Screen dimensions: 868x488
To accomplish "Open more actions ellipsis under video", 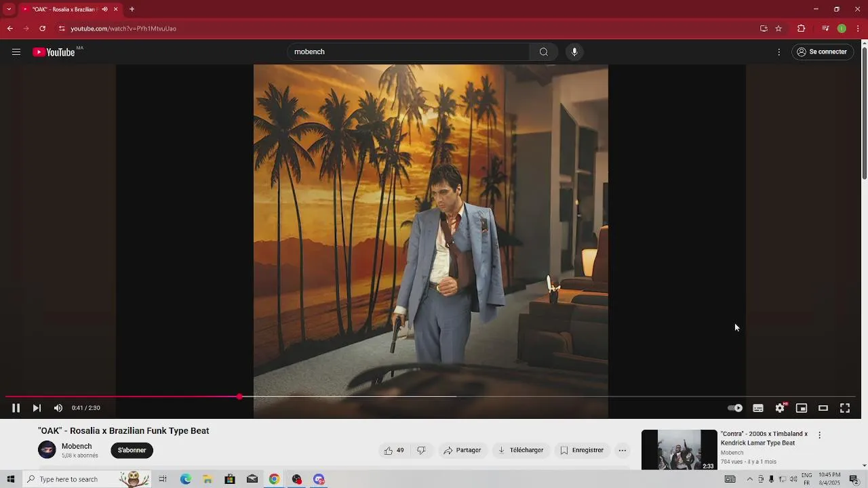I will (x=622, y=450).
